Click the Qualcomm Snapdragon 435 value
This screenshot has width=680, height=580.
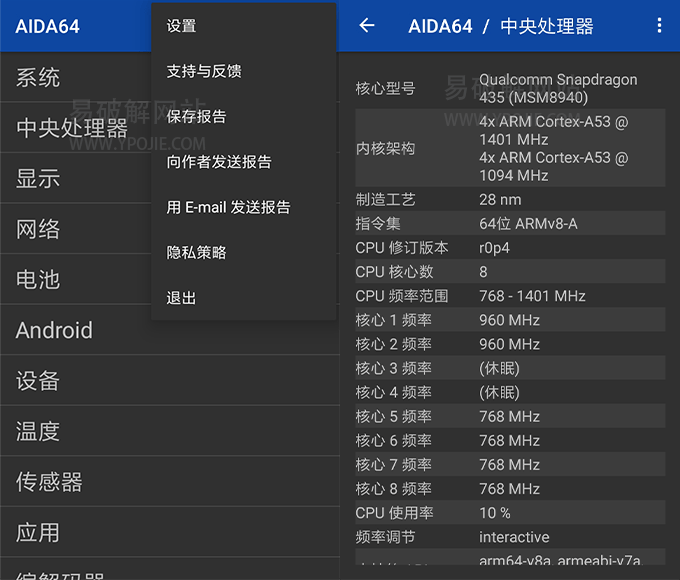(558, 88)
